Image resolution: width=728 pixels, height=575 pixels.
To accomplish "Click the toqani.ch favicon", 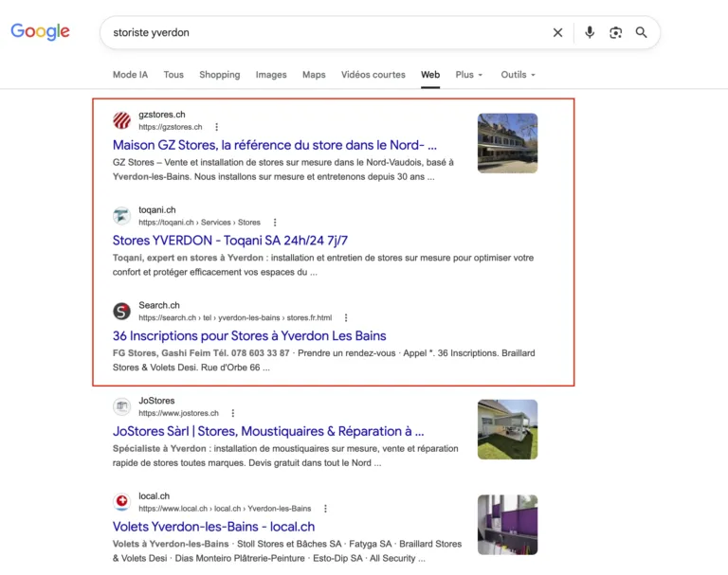I will [x=121, y=216].
